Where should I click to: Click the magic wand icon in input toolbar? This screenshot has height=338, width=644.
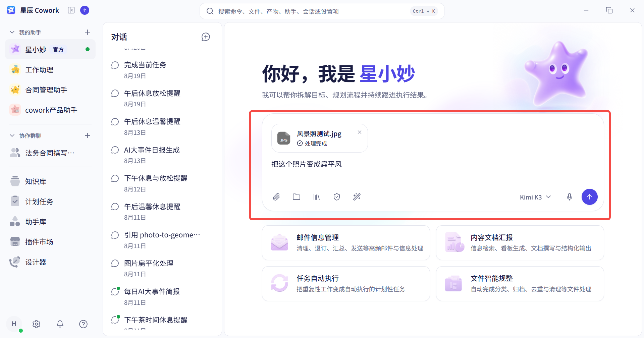(357, 197)
